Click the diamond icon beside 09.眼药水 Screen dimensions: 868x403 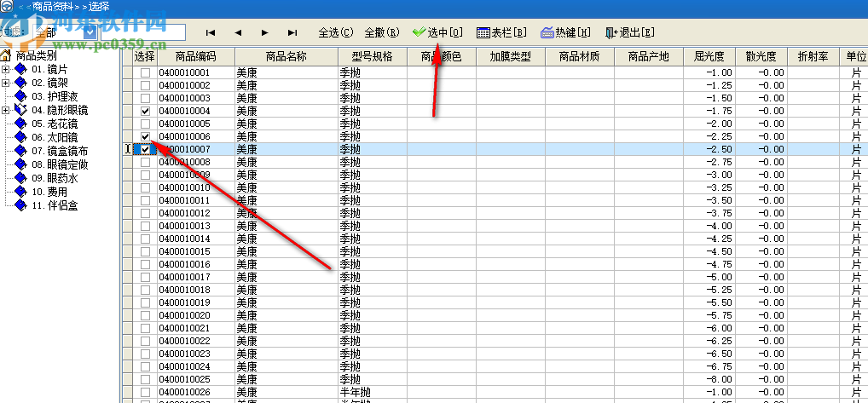tap(20, 178)
